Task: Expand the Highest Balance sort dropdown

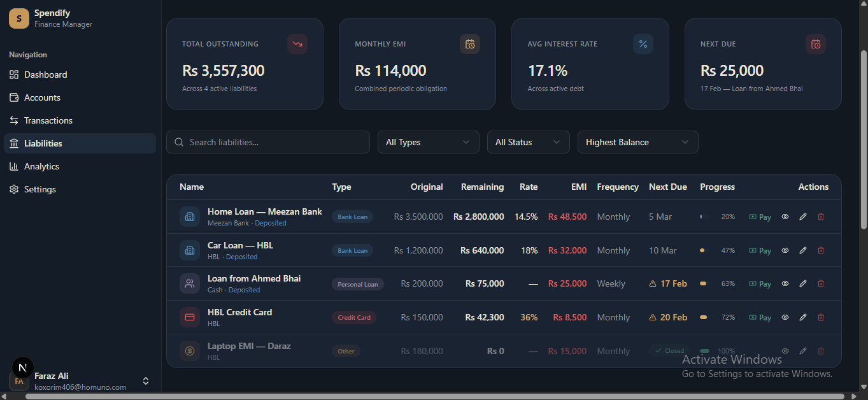Action: coord(637,141)
